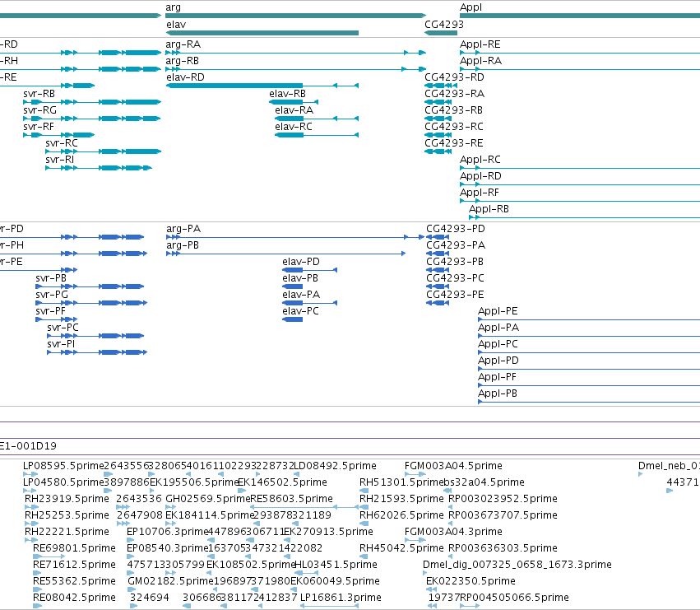Click the RE08042.5prime EST label
The height and width of the screenshot is (610, 700).
(75, 598)
